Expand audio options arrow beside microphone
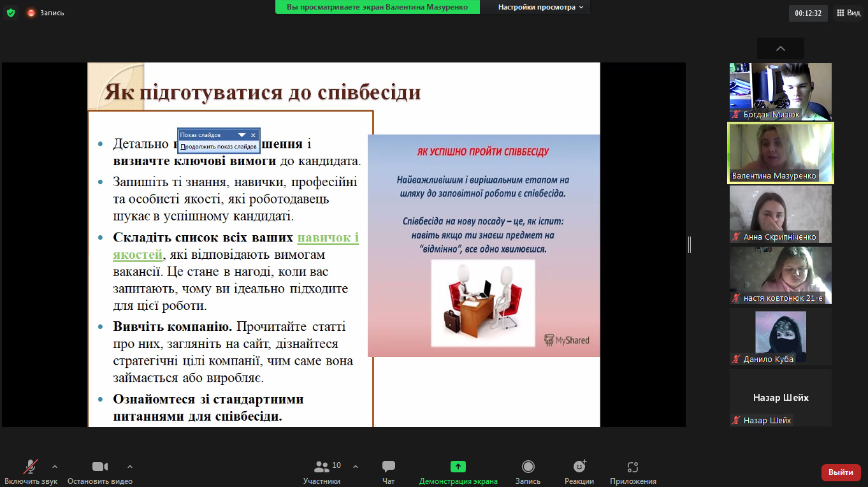This screenshot has height=487, width=868. click(54, 467)
